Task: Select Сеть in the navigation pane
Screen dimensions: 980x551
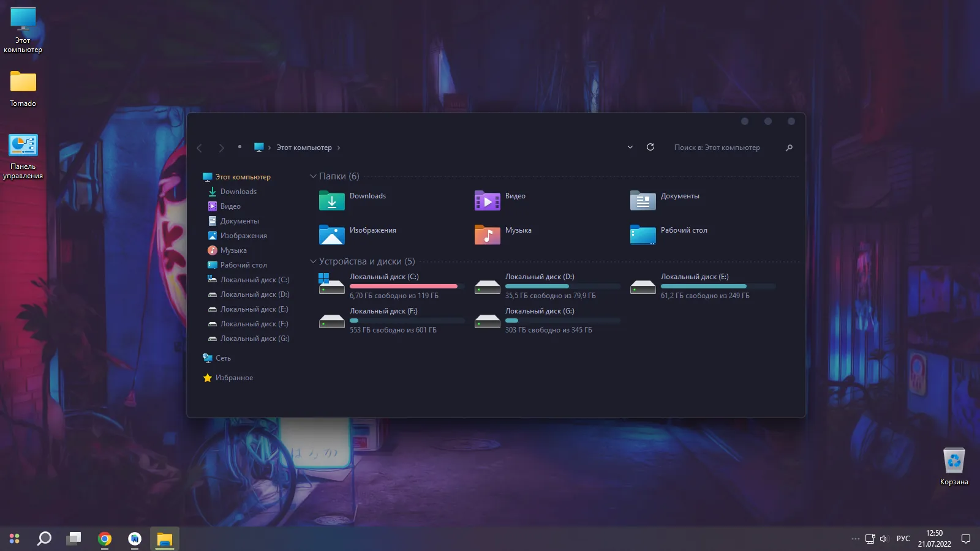Action: 217,358
